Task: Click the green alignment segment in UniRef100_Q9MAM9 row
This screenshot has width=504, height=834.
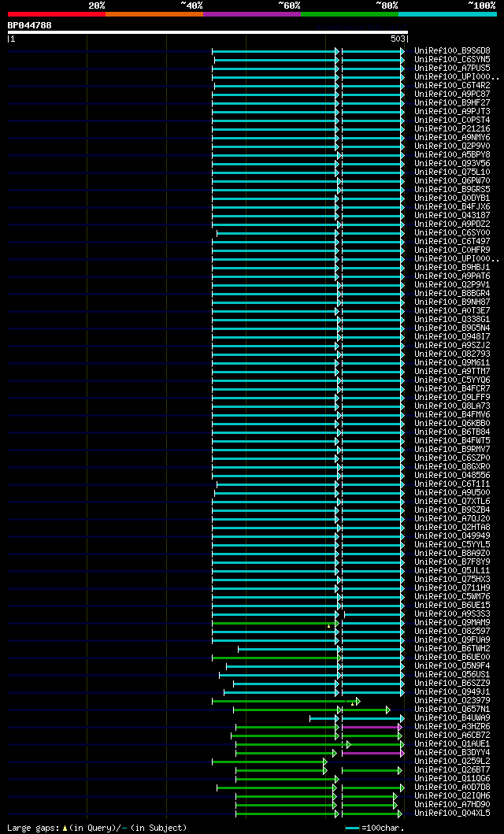Action: click(x=274, y=623)
